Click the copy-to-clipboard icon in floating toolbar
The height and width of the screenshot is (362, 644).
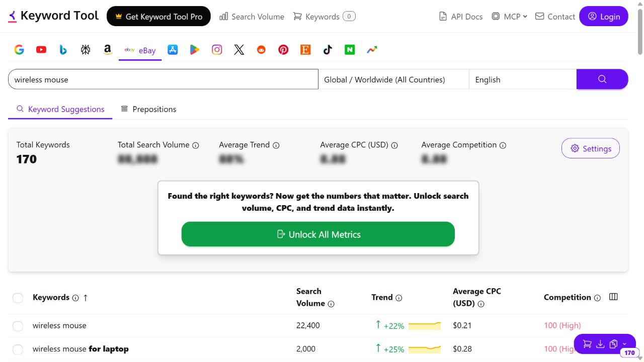tap(613, 344)
